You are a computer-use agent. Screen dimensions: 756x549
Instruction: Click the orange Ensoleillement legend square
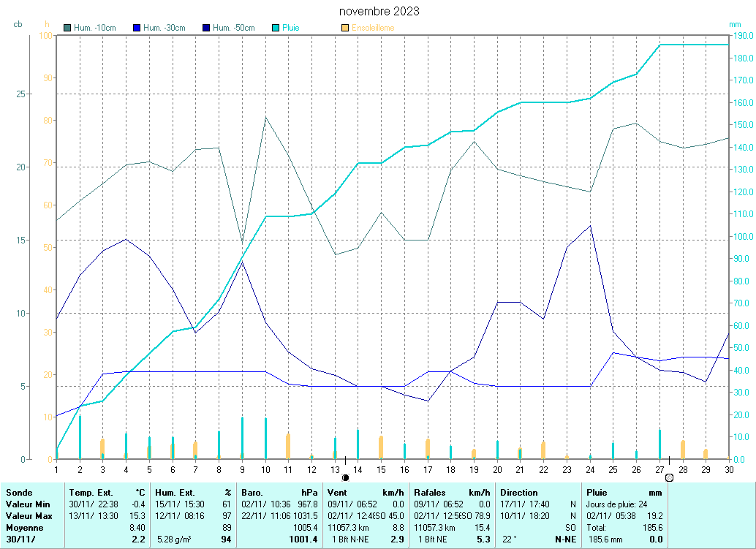coord(345,28)
